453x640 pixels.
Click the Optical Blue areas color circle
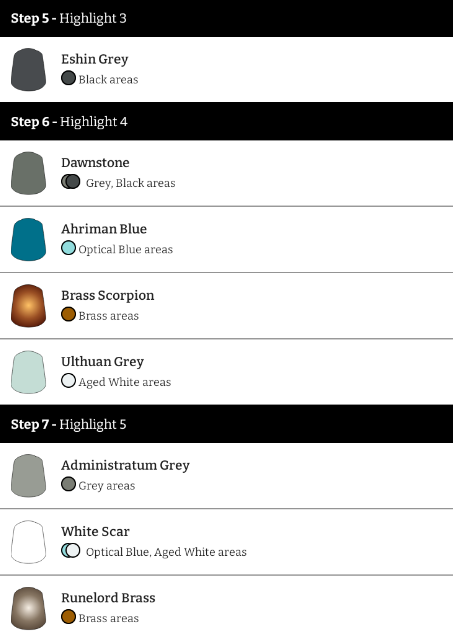[x=68, y=248]
